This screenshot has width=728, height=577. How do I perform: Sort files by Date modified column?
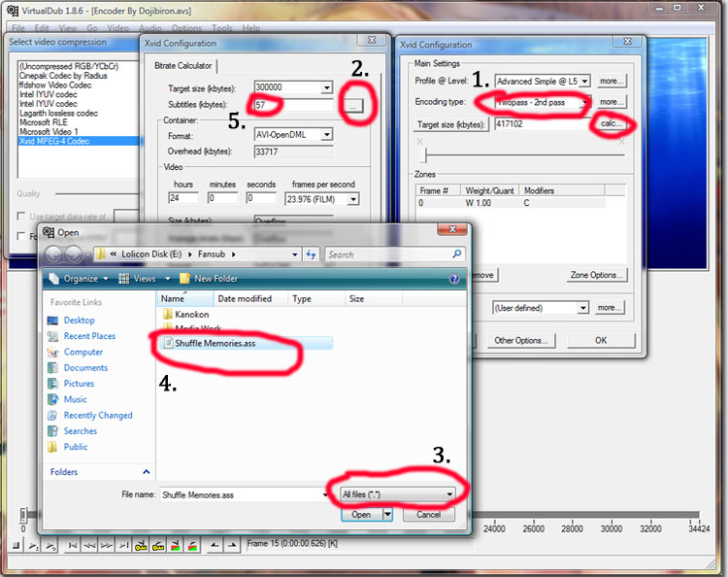pyautogui.click(x=250, y=299)
